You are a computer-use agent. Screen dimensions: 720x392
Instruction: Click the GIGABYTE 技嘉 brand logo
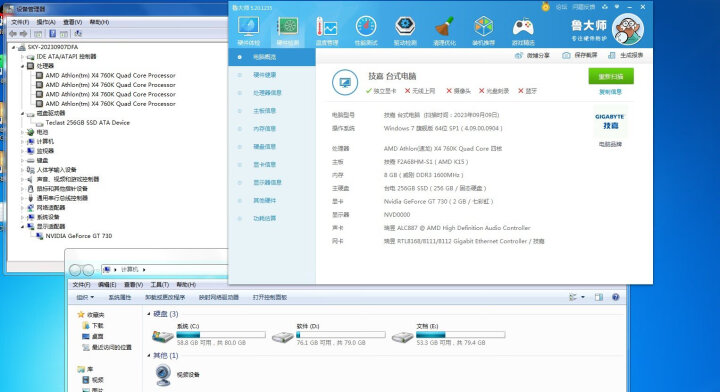click(610, 122)
